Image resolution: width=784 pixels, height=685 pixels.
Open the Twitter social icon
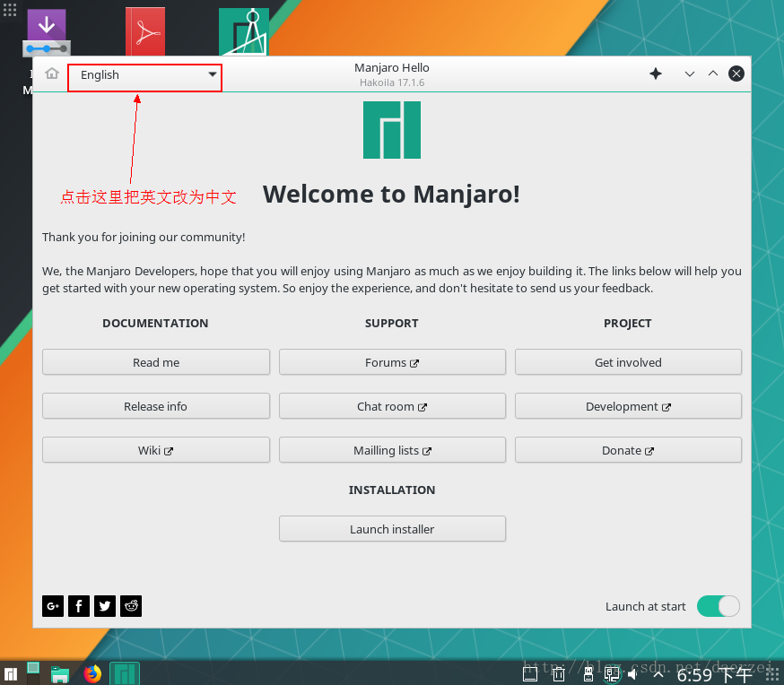pos(105,606)
